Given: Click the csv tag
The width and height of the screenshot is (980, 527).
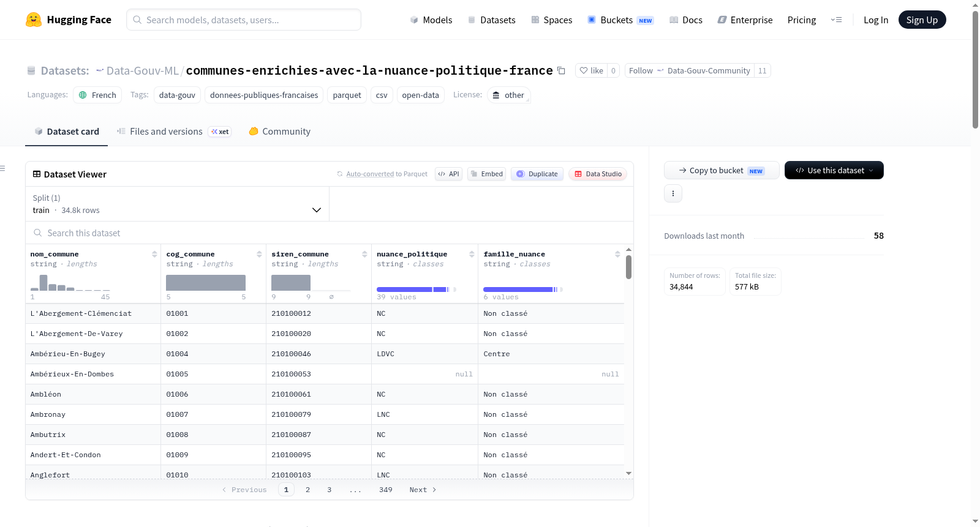Looking at the screenshot, I should pos(382,95).
